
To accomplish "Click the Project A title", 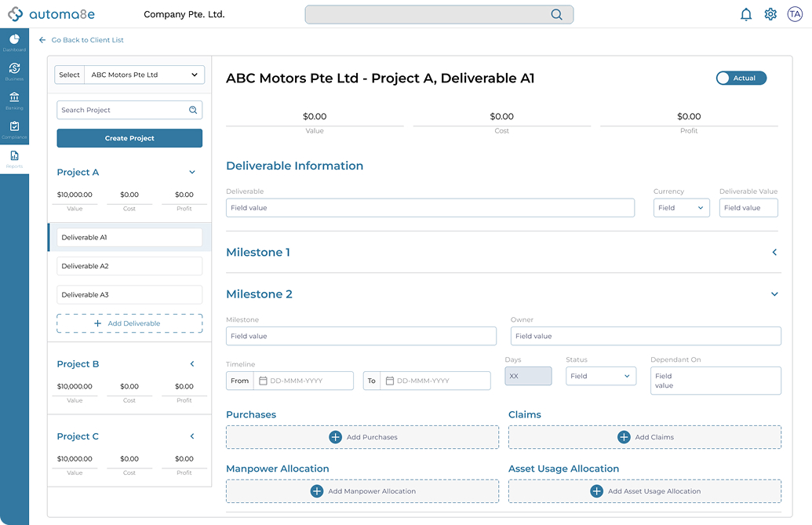I will (78, 172).
